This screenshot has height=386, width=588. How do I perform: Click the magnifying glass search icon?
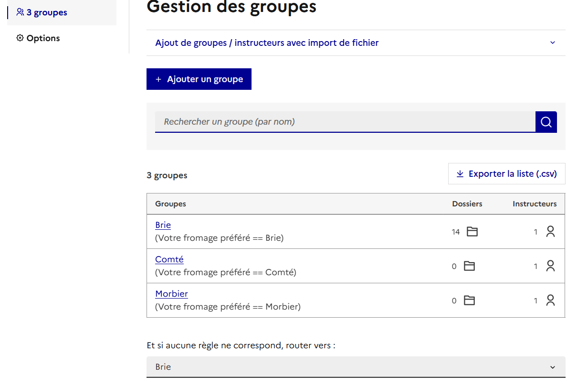point(546,122)
